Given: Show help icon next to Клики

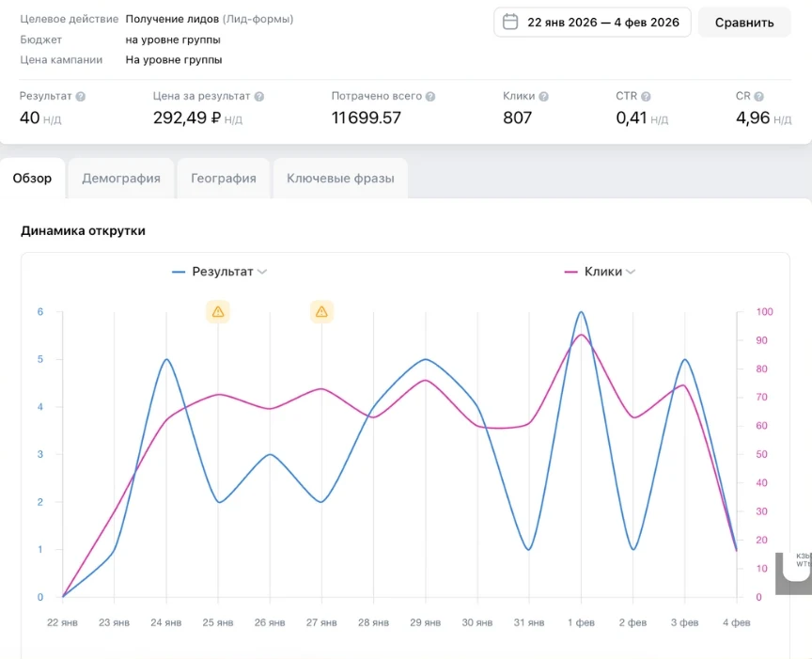Looking at the screenshot, I should [543, 97].
